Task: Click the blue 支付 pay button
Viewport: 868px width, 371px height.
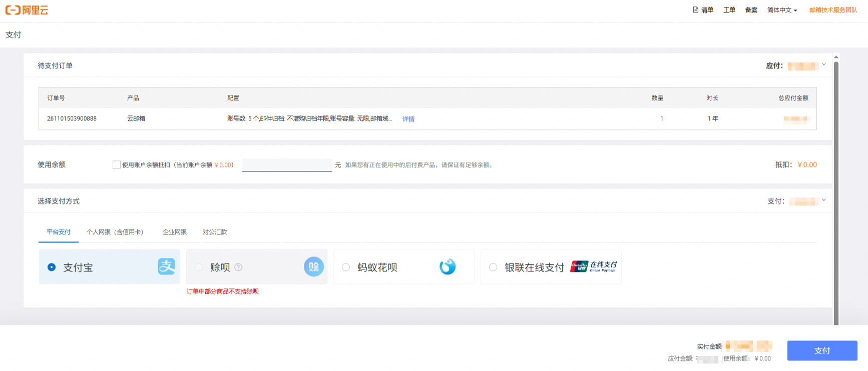Action: 822,350
